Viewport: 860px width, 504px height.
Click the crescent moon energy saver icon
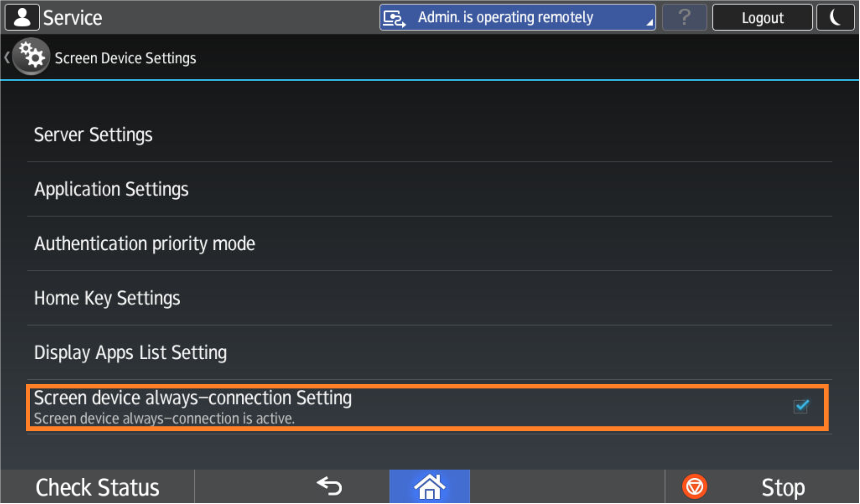[x=835, y=17]
